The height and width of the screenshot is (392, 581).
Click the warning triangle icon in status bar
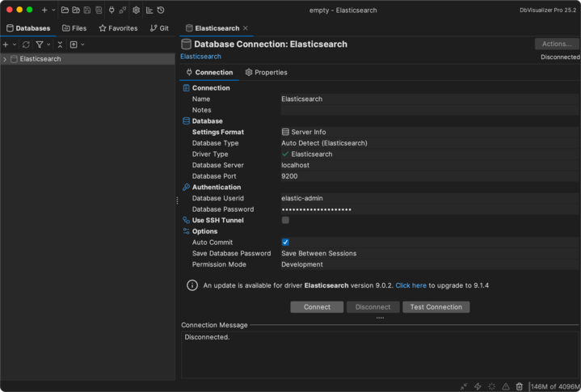click(505, 386)
